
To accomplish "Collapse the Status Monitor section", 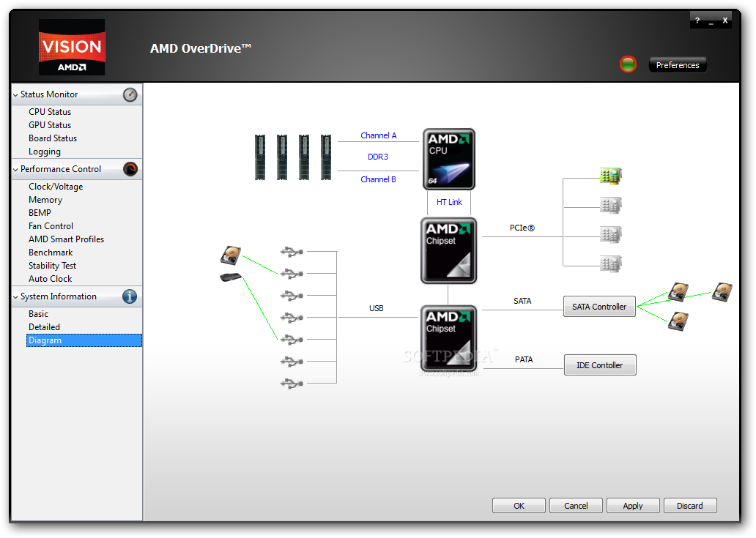I will 15,95.
